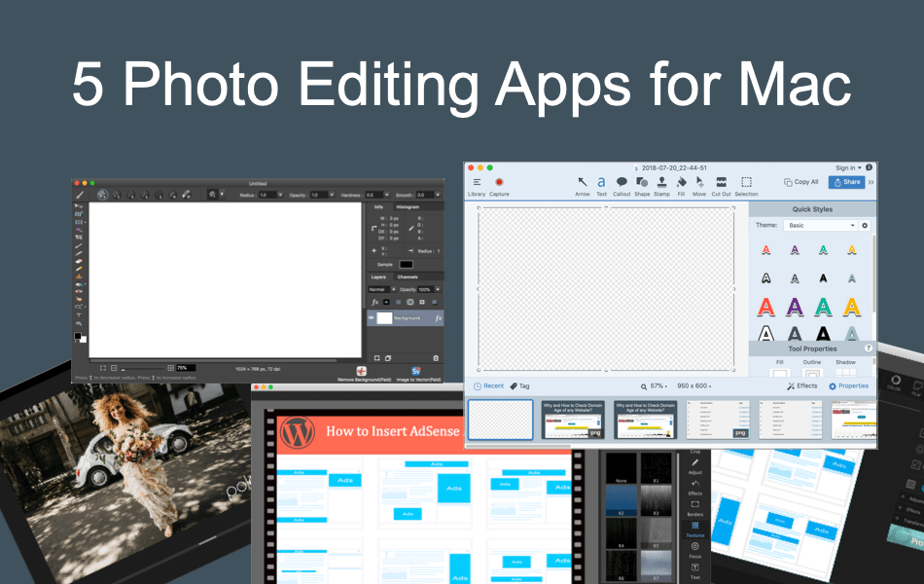Open the Smooth dropdown
The image size is (924, 584).
click(438, 195)
